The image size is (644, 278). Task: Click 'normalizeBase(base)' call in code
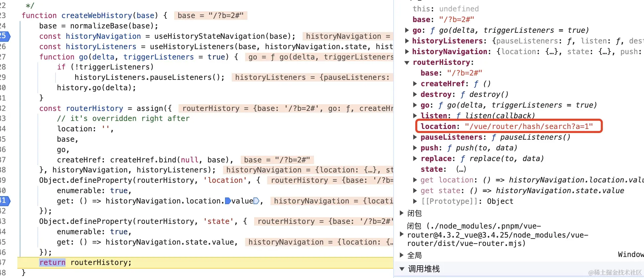[x=112, y=26]
